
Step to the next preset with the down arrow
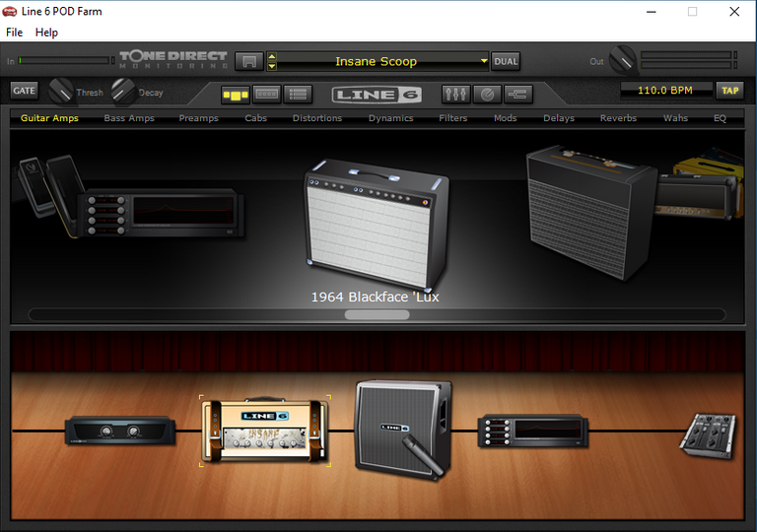(x=272, y=66)
